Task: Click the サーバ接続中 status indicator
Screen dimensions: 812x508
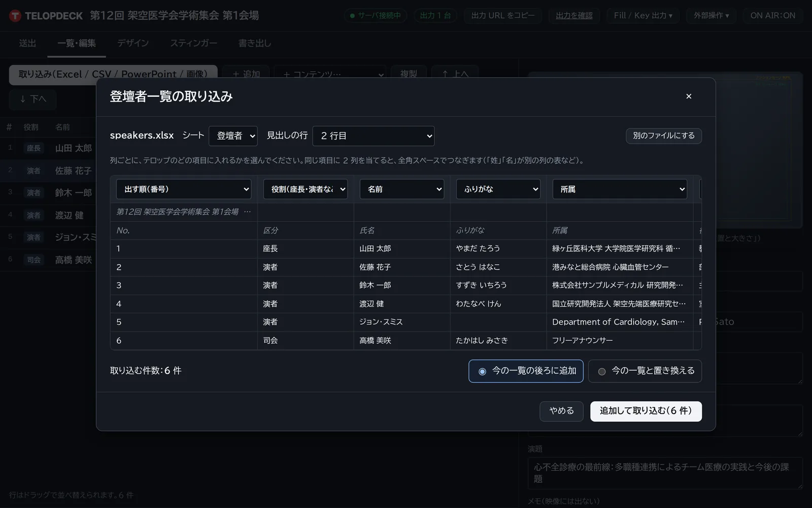Action: tap(376, 16)
